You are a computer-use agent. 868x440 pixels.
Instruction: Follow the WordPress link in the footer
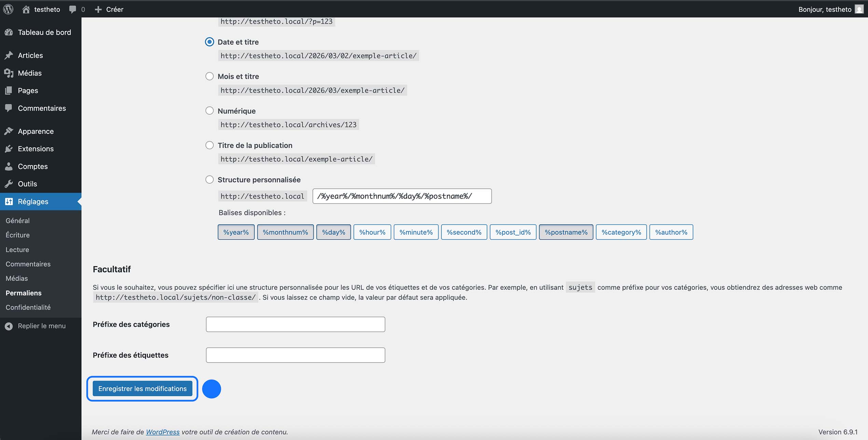click(x=163, y=432)
